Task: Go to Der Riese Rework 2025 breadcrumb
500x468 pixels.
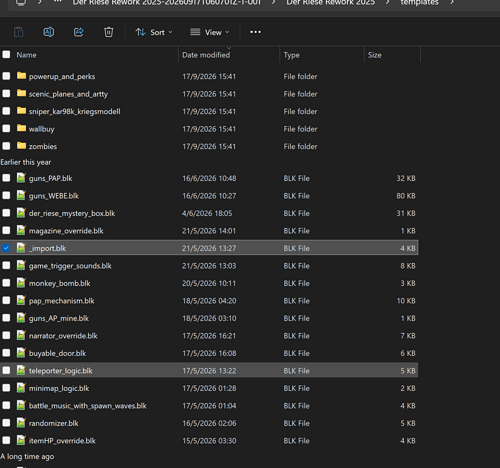Action: tap(331, 3)
